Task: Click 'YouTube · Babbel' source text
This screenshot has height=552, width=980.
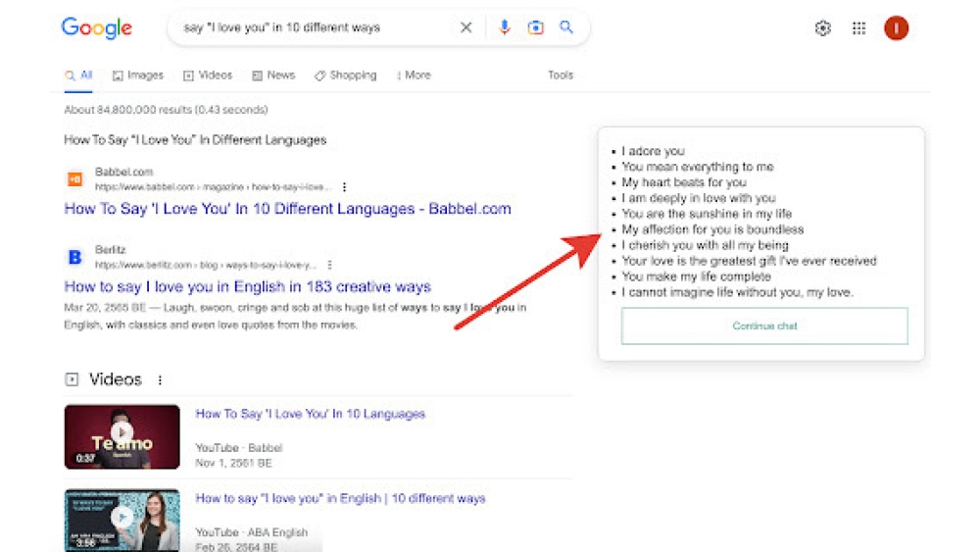Action: coord(239,448)
